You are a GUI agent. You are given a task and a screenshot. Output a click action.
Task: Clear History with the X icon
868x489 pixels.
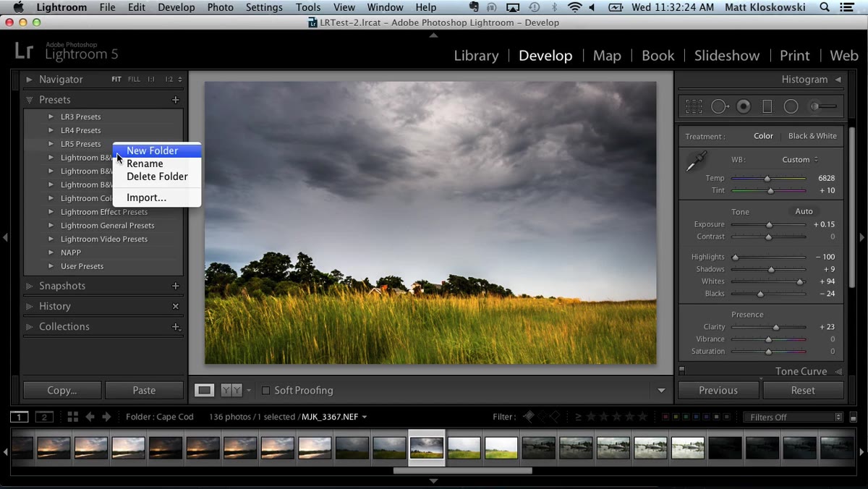tap(175, 306)
